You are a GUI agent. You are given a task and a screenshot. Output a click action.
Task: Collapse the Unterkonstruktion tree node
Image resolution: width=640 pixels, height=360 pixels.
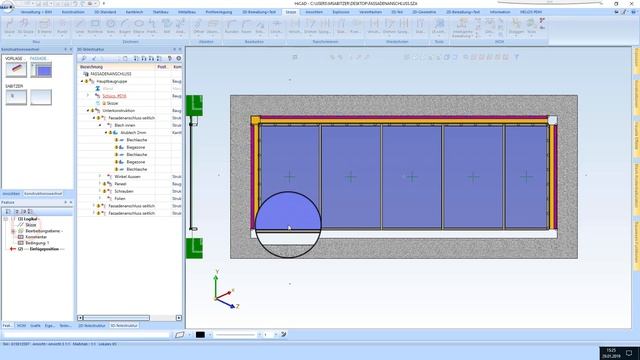pos(88,111)
